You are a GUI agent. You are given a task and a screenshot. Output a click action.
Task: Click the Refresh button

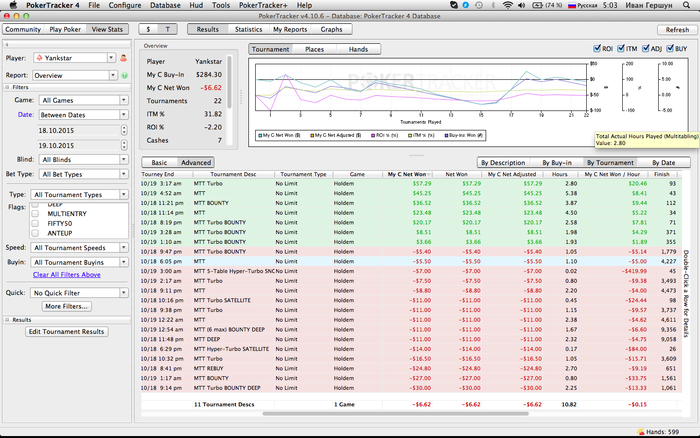[x=677, y=29]
